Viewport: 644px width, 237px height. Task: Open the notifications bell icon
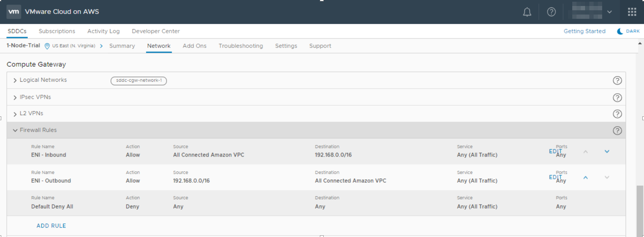point(527,12)
